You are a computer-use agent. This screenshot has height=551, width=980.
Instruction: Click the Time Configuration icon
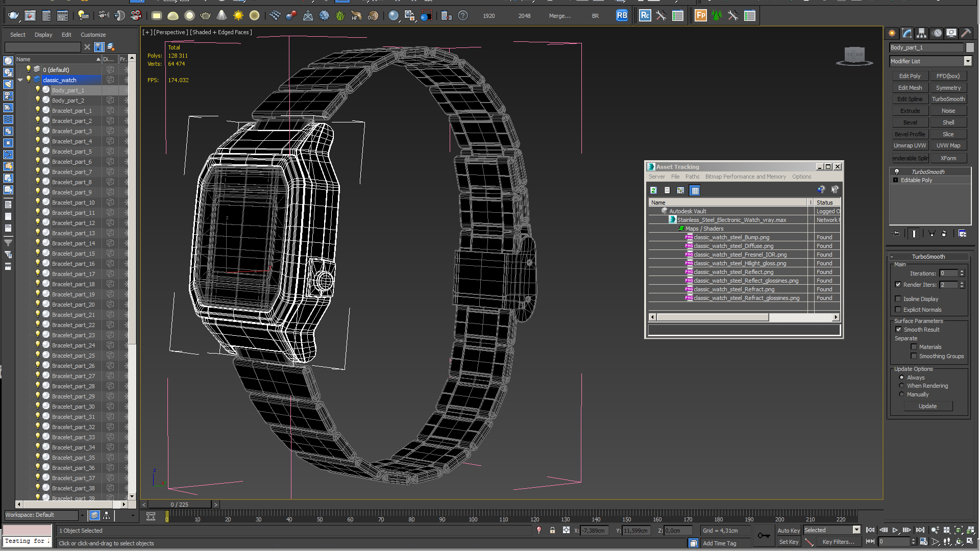[923, 542]
